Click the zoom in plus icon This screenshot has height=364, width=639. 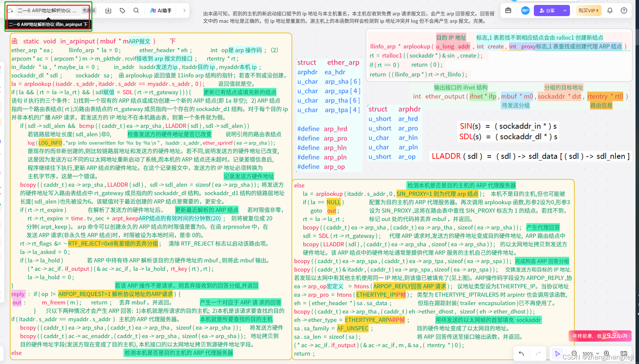(x=606, y=353)
